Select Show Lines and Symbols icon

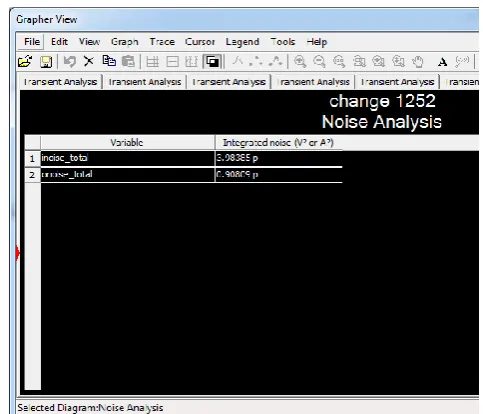(x=275, y=61)
